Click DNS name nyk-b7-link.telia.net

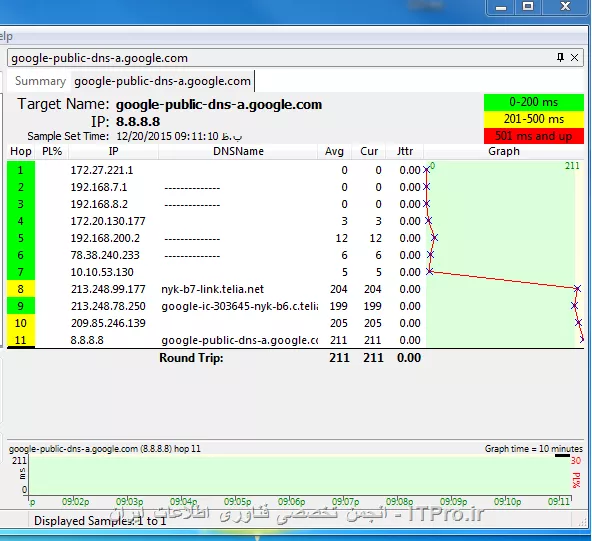point(213,289)
